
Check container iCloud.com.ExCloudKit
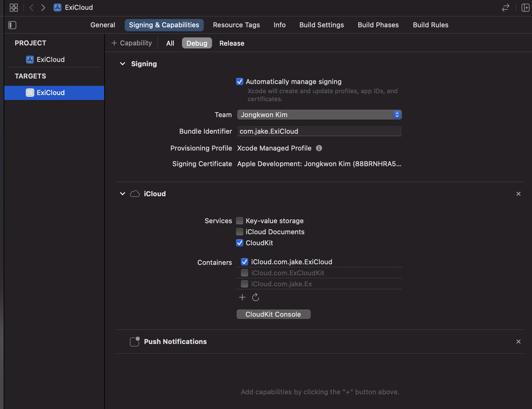pos(245,273)
